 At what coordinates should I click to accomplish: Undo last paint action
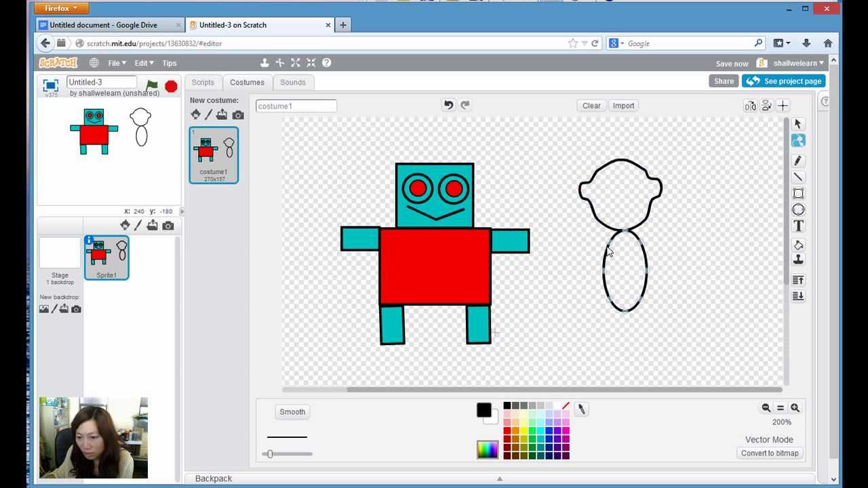(x=448, y=105)
